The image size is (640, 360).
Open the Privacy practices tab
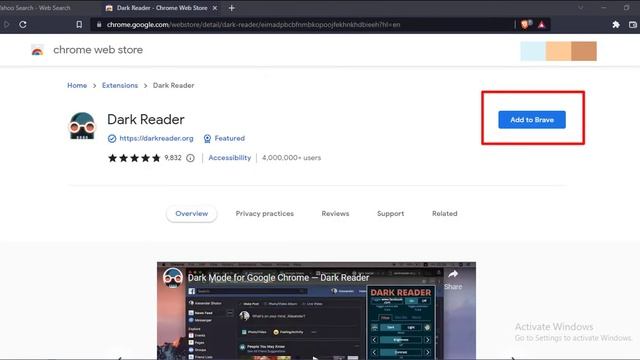tap(264, 213)
